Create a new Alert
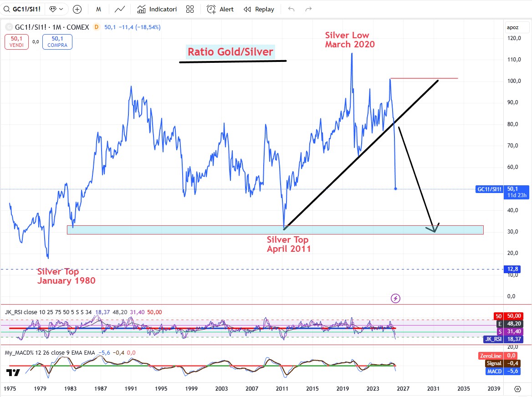Screen dimensions: 532x397 (220, 9)
